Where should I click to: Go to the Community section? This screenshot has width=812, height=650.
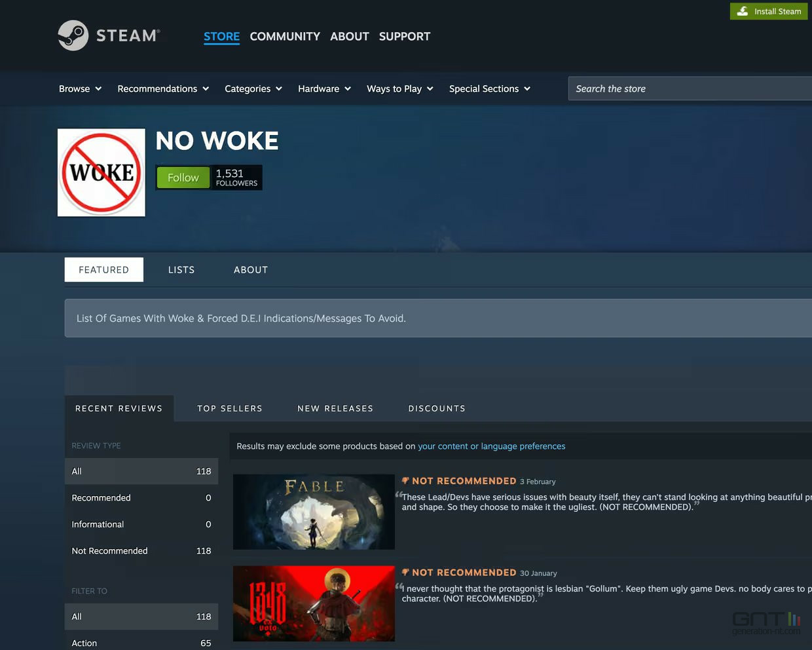285,37
